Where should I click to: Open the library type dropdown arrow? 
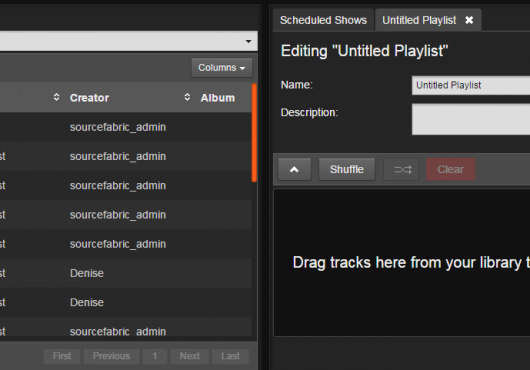coord(248,41)
